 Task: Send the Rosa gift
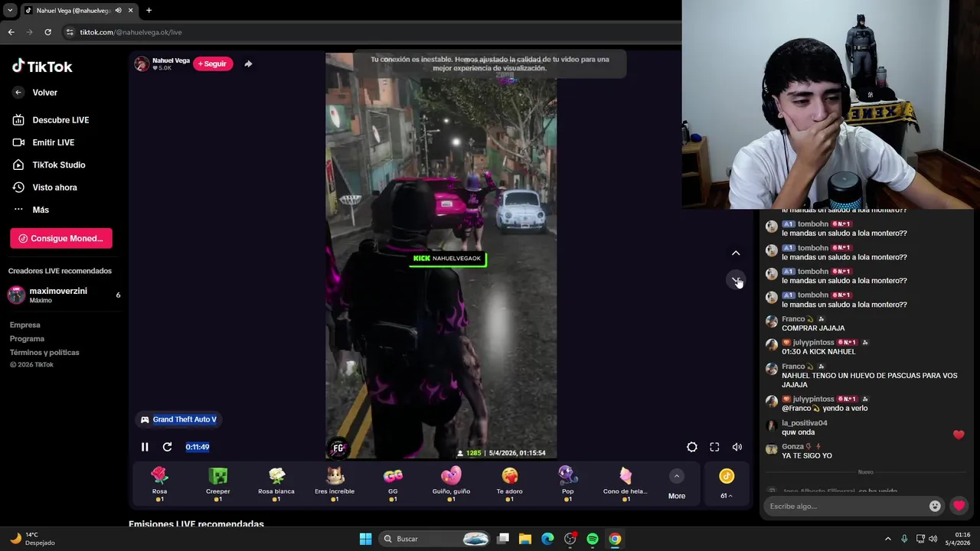(159, 484)
